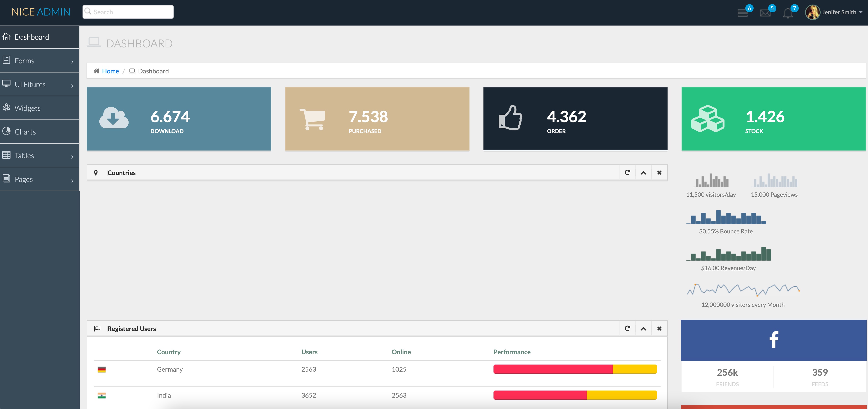This screenshot has width=868, height=409.
Task: Refresh the Registered Users panel
Action: (628, 329)
